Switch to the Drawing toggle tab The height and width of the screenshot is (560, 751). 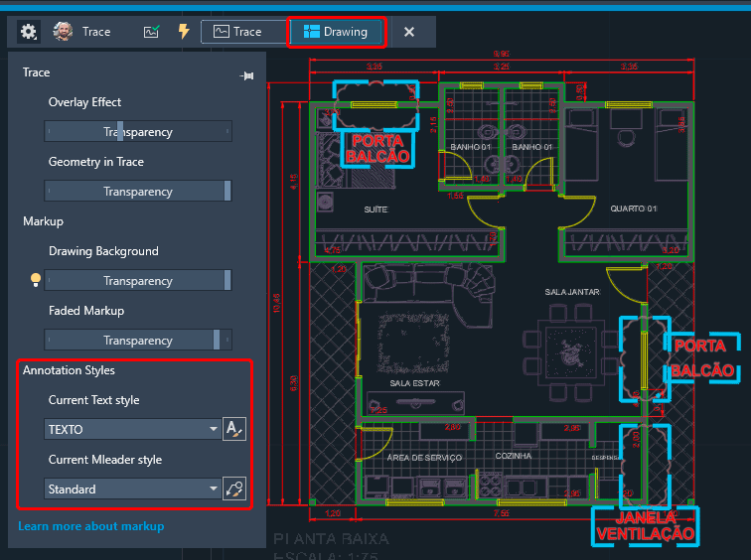click(x=336, y=32)
